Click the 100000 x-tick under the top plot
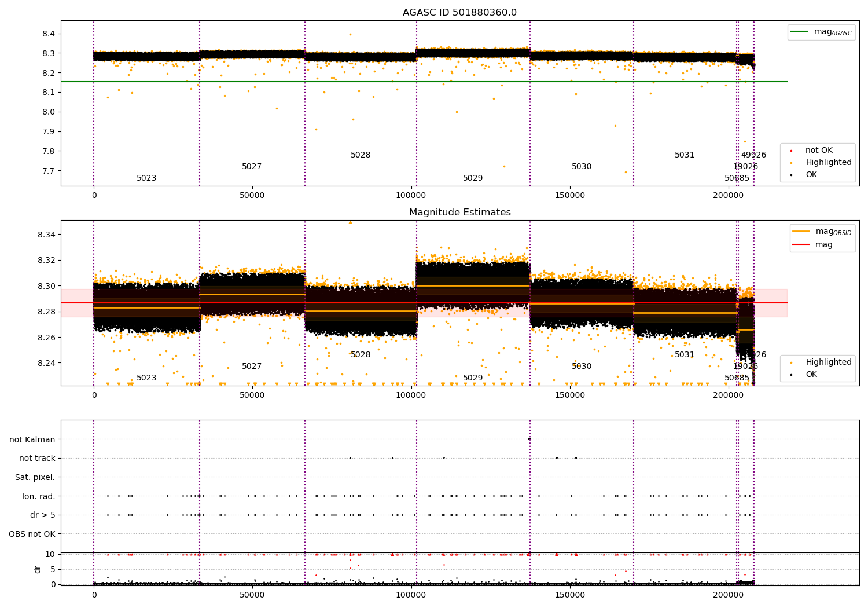 click(x=411, y=196)
